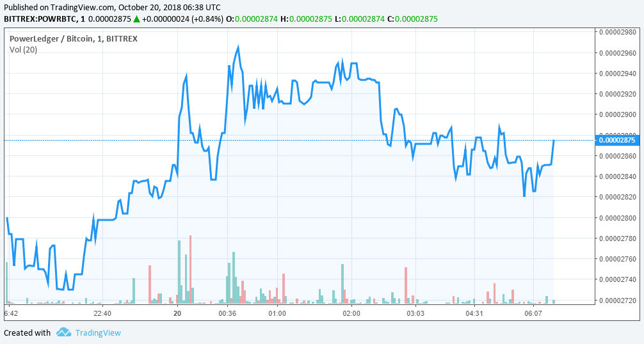
Task: Click the Close value C:0.00002875
Action: pyautogui.click(x=412, y=19)
